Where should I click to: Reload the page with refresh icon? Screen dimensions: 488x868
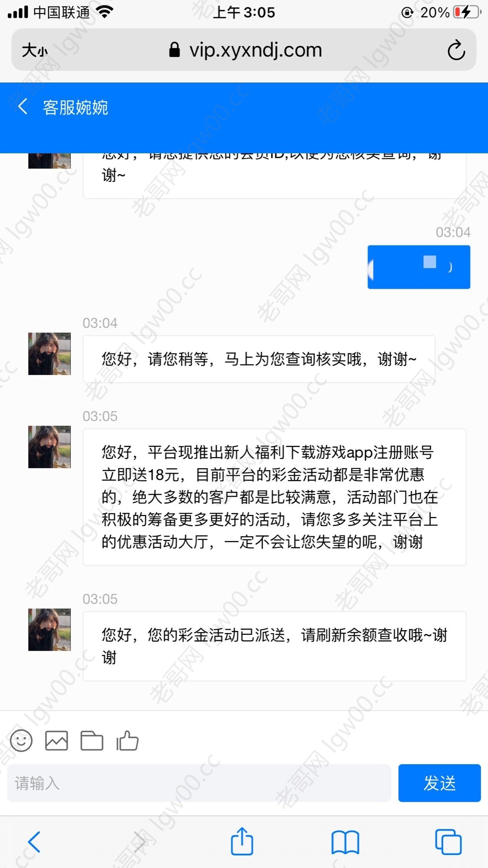pyautogui.click(x=456, y=50)
